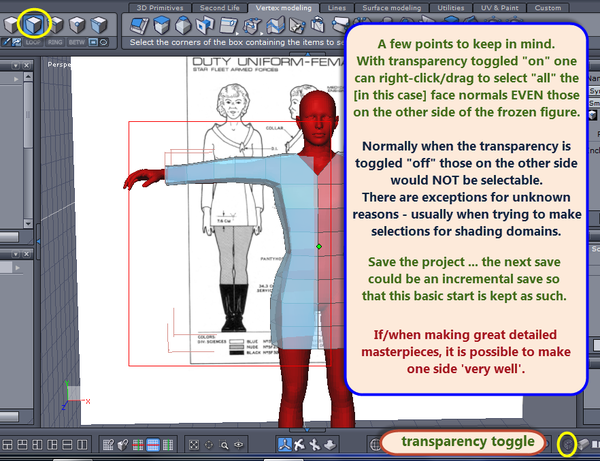Select the object-mode cube icon, first in selection row
This screenshot has height=461, width=600.
[x=11, y=24]
